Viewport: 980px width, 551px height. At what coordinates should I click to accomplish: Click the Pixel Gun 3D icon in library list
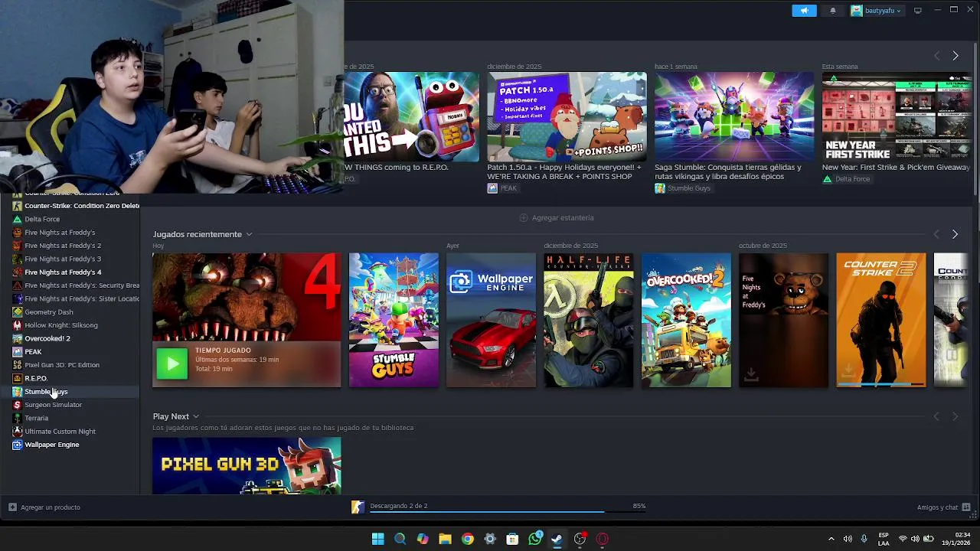(x=17, y=365)
